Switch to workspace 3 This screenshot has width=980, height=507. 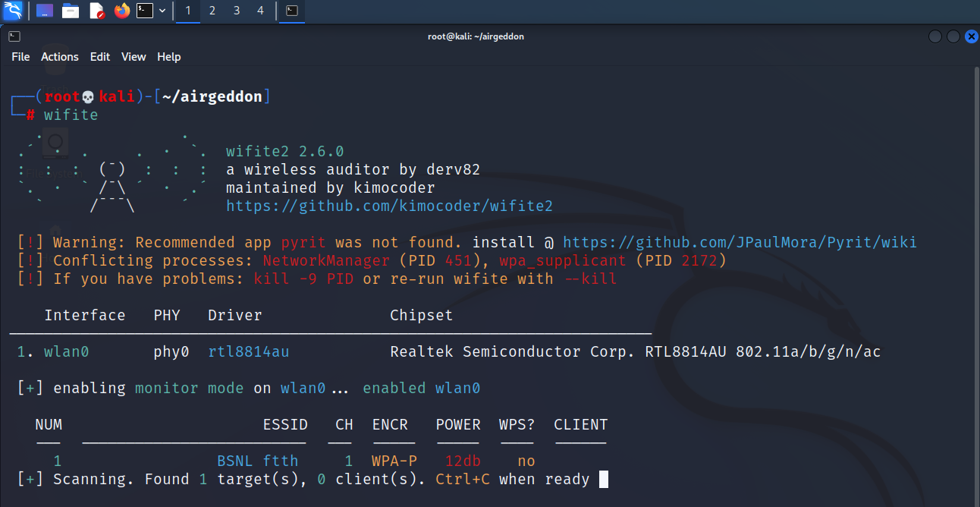click(237, 11)
